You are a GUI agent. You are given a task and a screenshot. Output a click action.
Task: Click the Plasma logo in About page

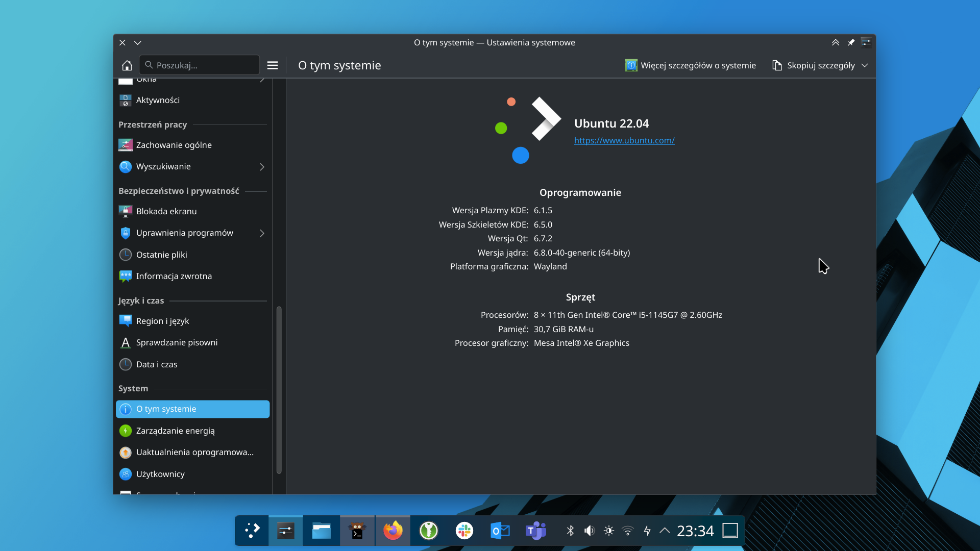(528, 130)
